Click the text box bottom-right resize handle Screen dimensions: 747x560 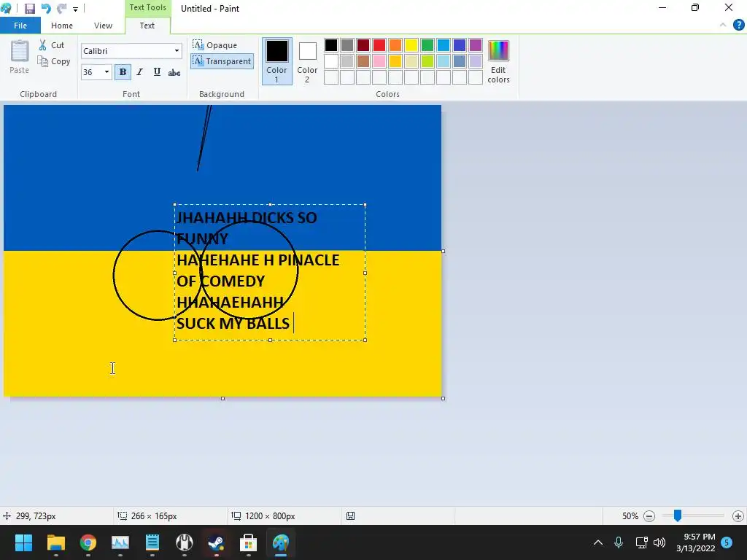[x=365, y=340]
